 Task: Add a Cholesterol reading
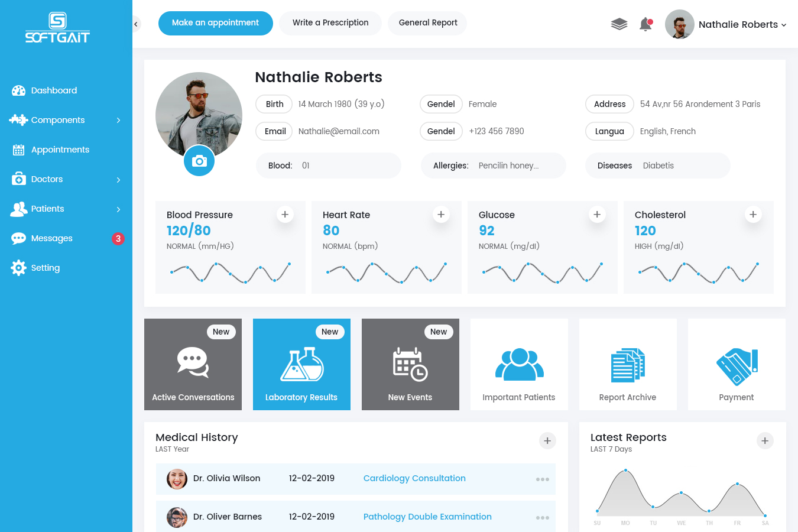pyautogui.click(x=753, y=215)
